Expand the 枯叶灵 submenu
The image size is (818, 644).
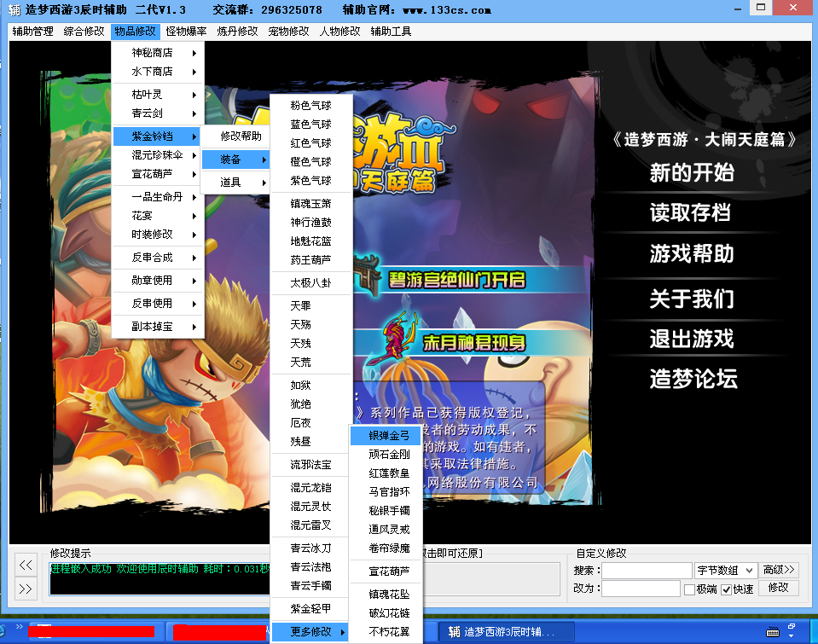pyautogui.click(x=158, y=95)
